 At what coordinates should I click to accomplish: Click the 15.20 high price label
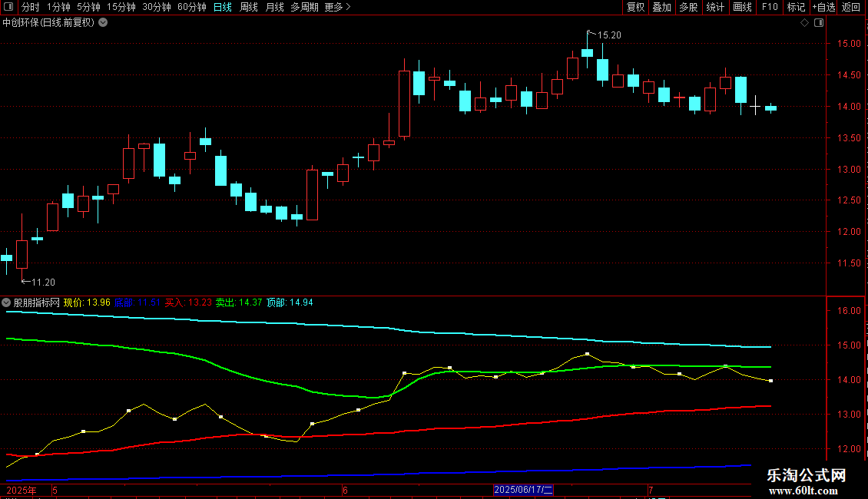pos(609,35)
